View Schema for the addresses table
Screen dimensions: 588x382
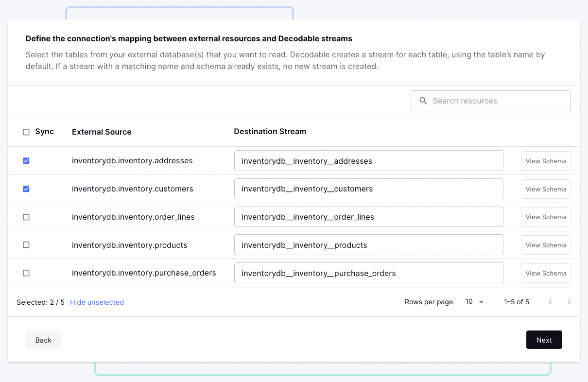546,161
